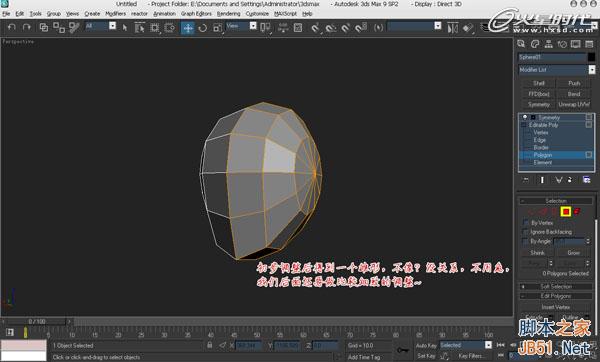Open the Auto Key Selected dropdown
Screen dimensions: 600x362
[488, 345]
